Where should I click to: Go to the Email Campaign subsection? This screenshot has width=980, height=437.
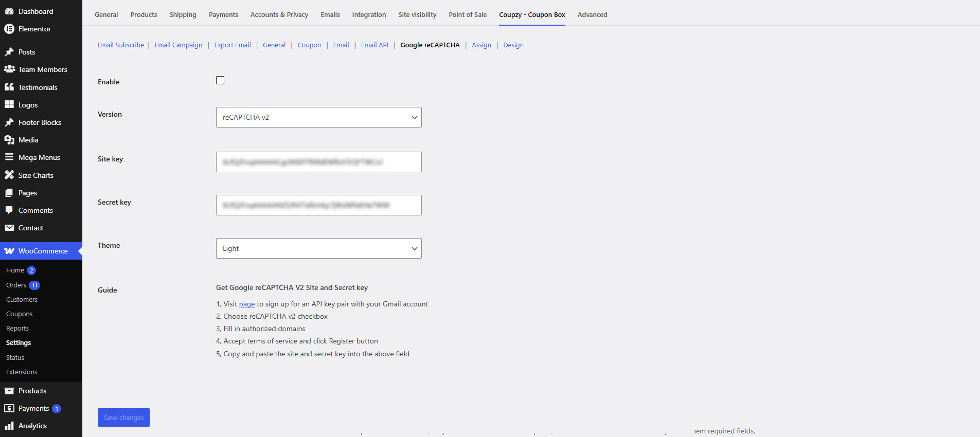pos(179,45)
